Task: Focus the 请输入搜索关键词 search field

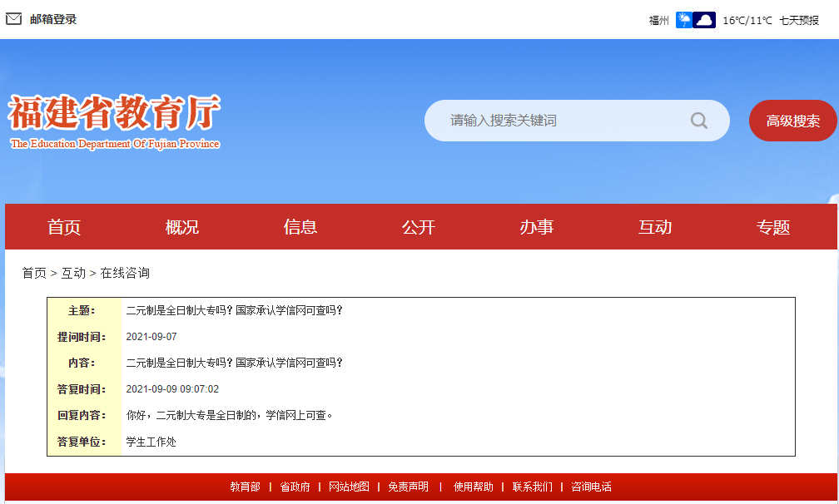Action: 577,121
